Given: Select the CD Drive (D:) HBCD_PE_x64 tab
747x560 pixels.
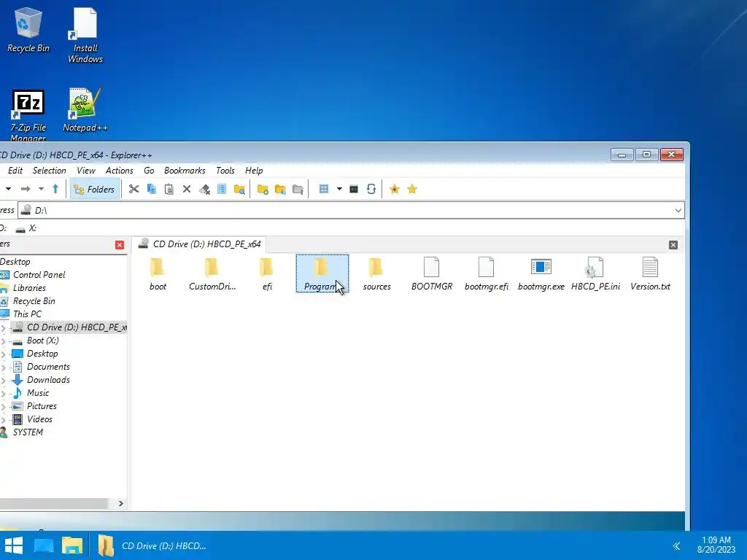Looking at the screenshot, I should point(199,244).
